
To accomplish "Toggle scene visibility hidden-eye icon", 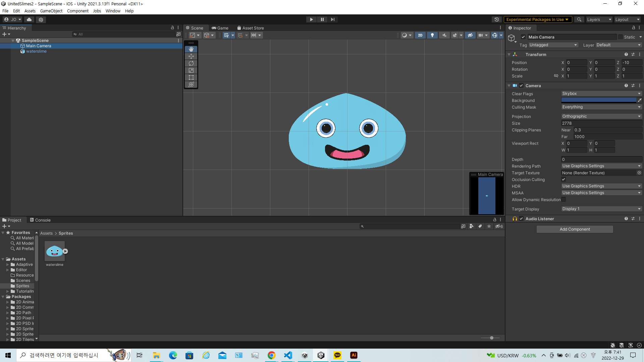I will tap(470, 35).
